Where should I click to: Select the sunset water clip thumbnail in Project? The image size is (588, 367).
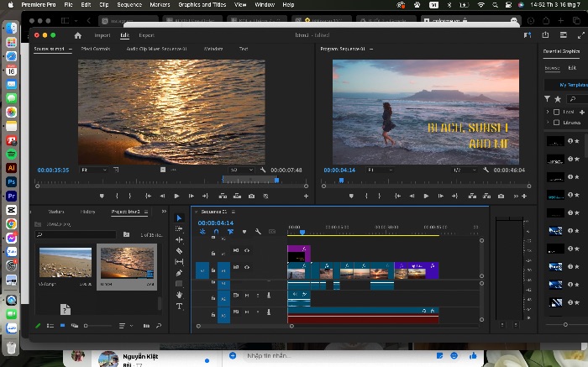(x=127, y=263)
